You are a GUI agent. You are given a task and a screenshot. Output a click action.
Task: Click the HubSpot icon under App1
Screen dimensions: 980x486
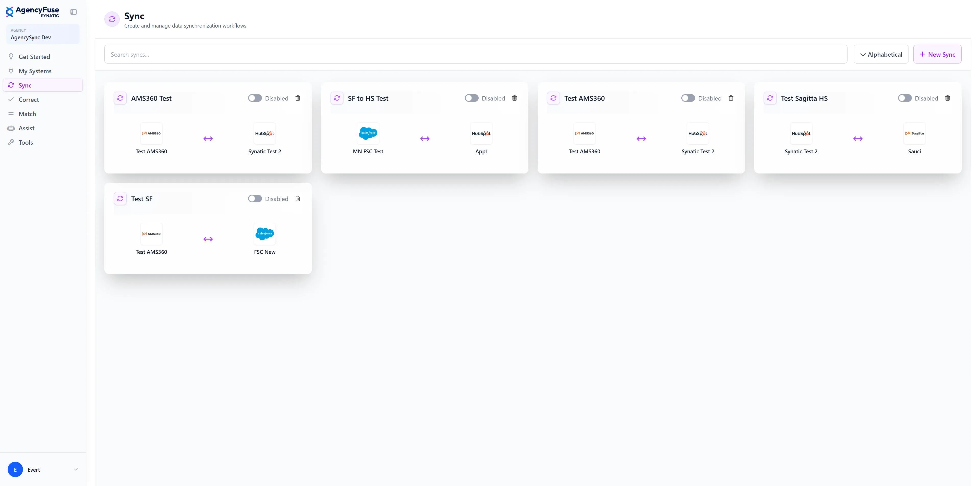pos(481,133)
